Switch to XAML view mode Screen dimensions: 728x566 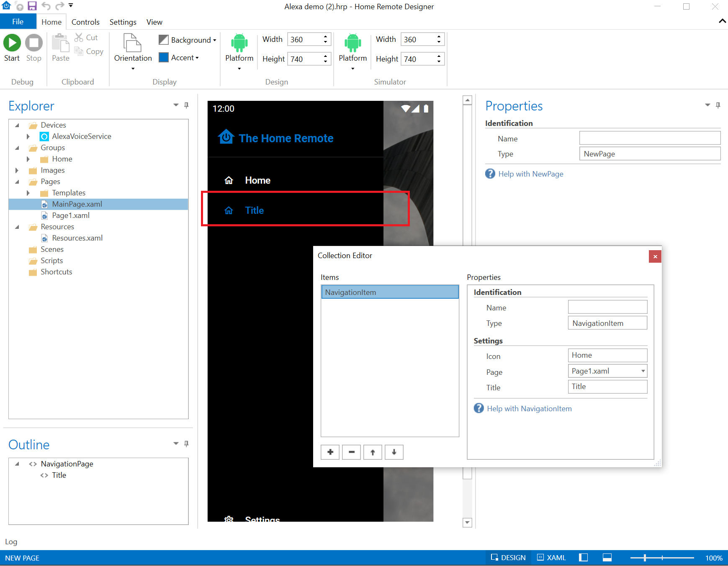tap(552, 558)
